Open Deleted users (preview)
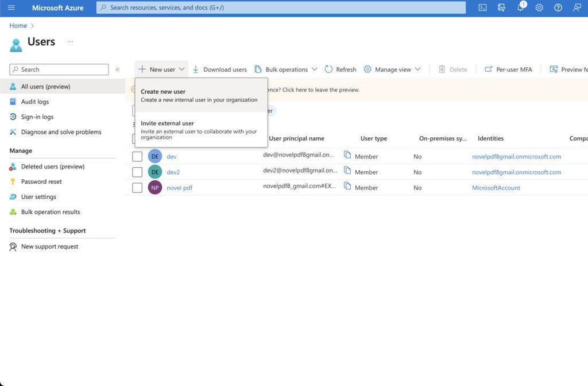588x386 pixels. pyautogui.click(x=52, y=167)
